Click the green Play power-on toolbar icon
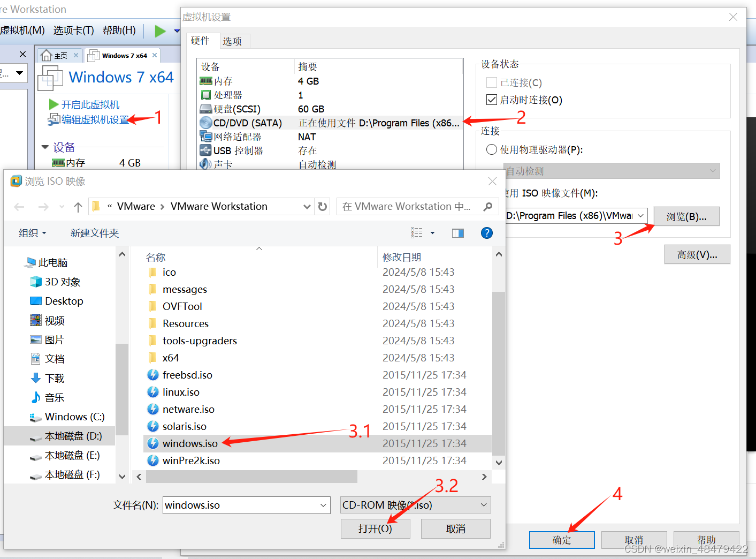 point(160,31)
